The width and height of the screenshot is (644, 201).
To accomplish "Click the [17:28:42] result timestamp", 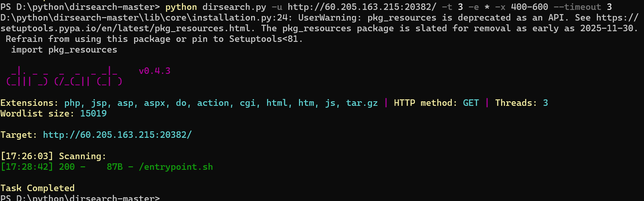I will [x=27, y=167].
